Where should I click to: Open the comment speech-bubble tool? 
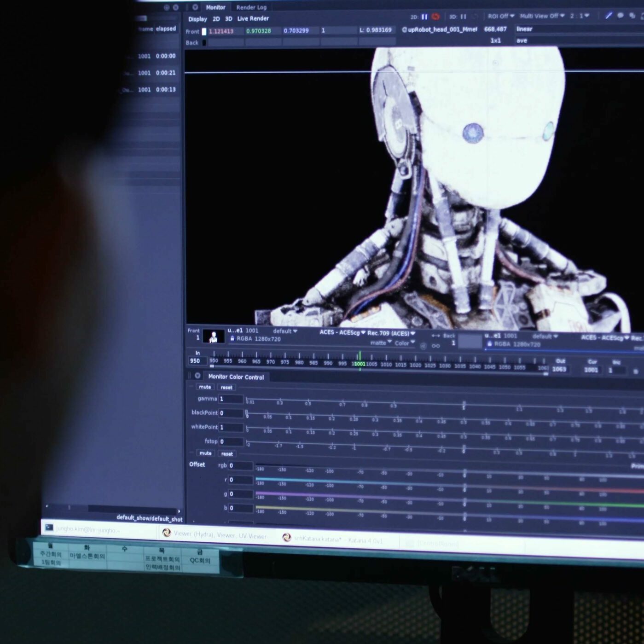[x=621, y=16]
